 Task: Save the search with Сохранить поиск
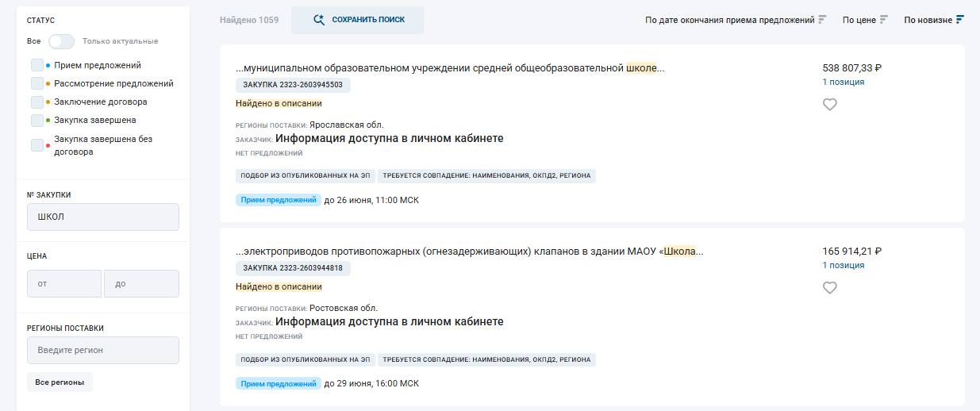pyautogui.click(x=358, y=20)
